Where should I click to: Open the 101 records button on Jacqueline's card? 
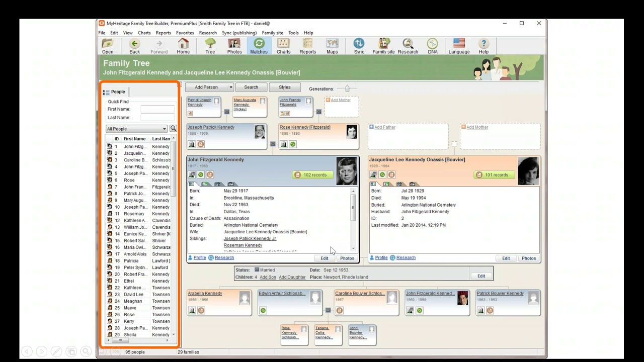(493, 175)
